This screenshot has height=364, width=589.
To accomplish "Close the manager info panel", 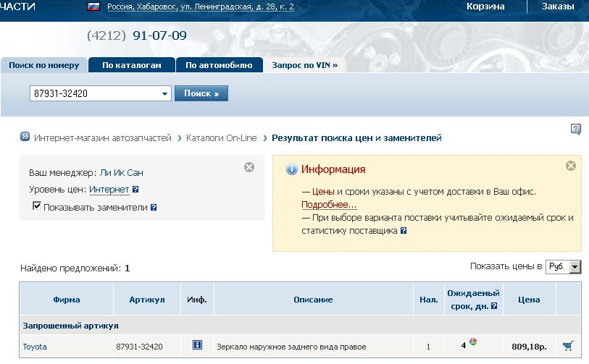I will [x=249, y=167].
